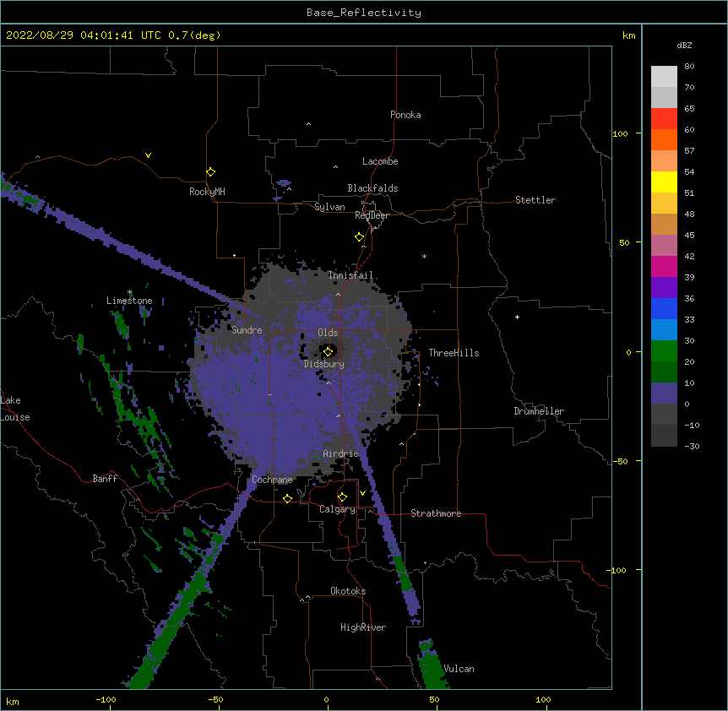The width and height of the screenshot is (728, 711).
Task: Click the Calgary city label
Action: click(337, 509)
